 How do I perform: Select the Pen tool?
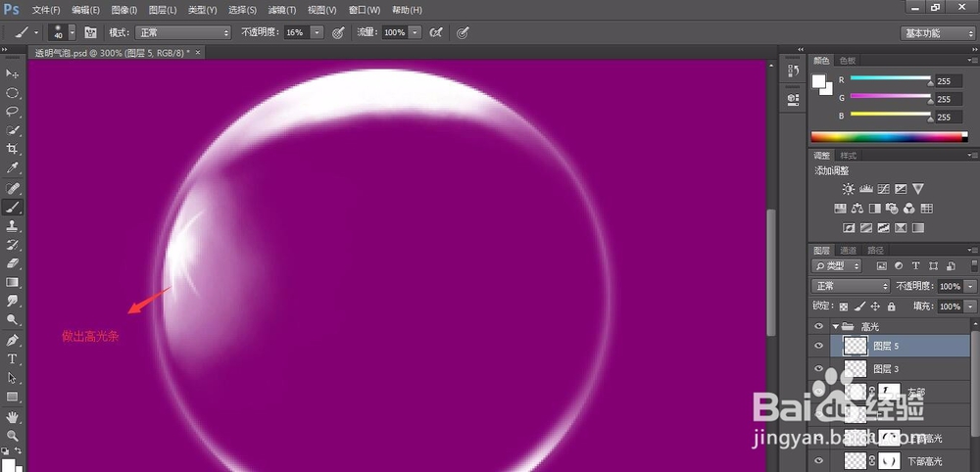[12, 340]
